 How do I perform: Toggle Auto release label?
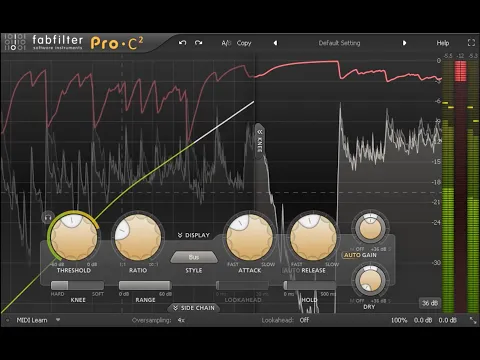(291, 270)
